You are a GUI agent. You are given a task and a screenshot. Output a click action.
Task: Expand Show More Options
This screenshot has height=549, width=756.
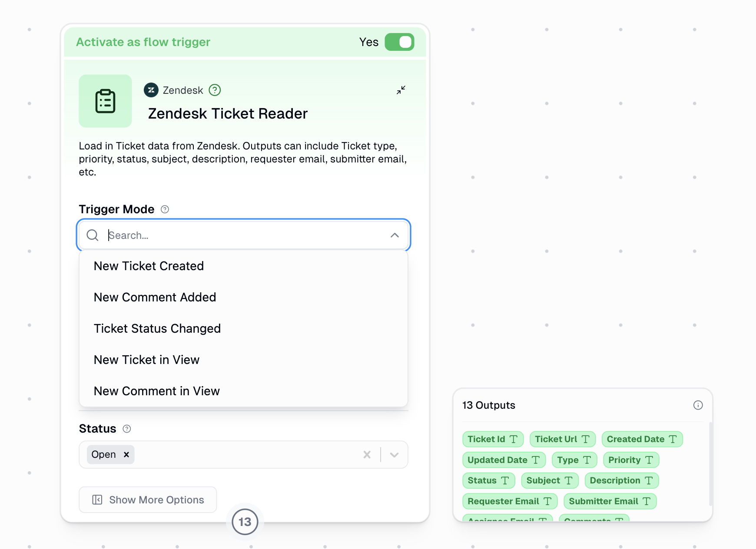[147, 499]
